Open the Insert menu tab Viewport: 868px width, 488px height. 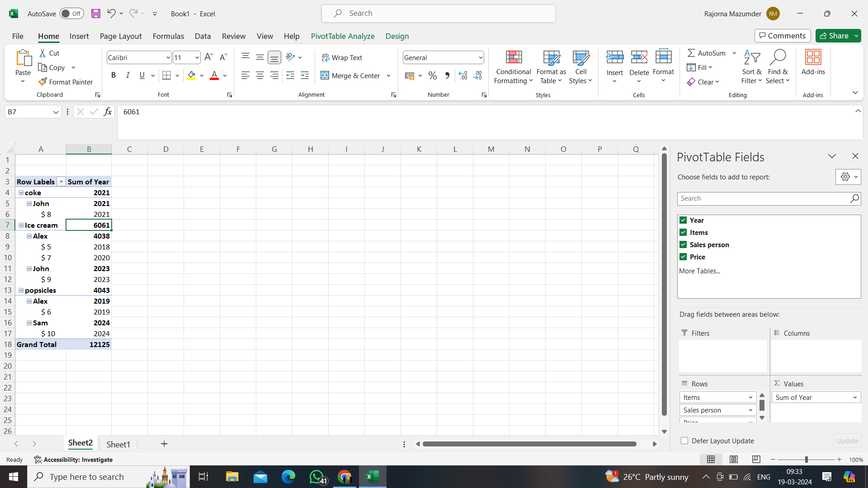click(x=78, y=36)
